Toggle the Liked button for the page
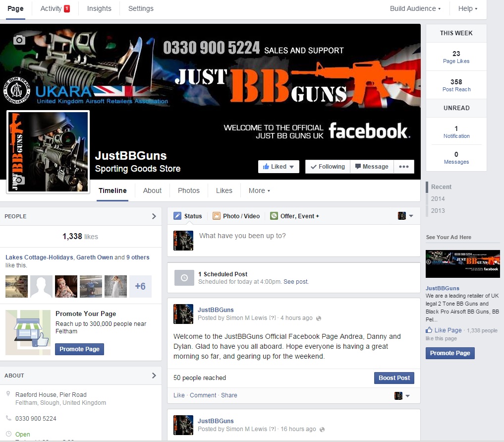This screenshot has height=442, width=504. tap(278, 167)
